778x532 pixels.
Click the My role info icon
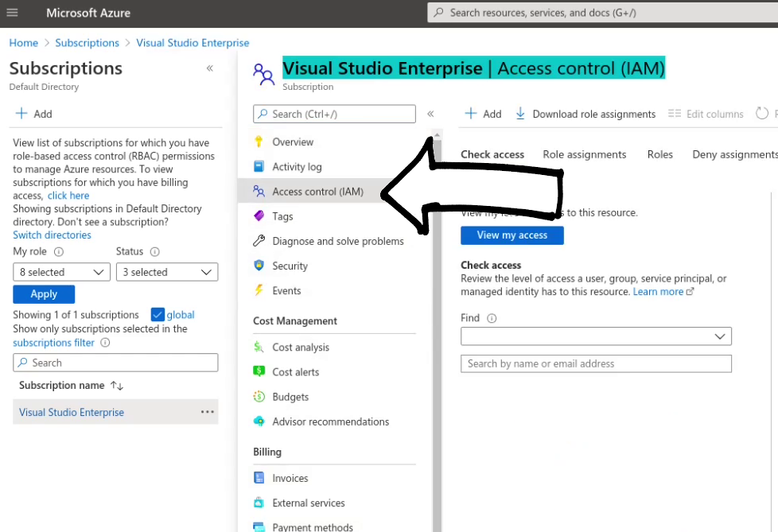click(59, 252)
